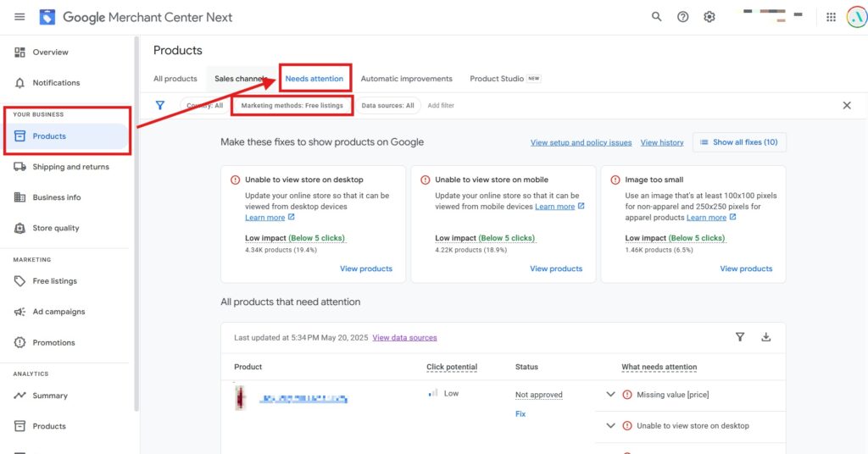
Task: View products unable to view on desktop
Action: (x=366, y=269)
